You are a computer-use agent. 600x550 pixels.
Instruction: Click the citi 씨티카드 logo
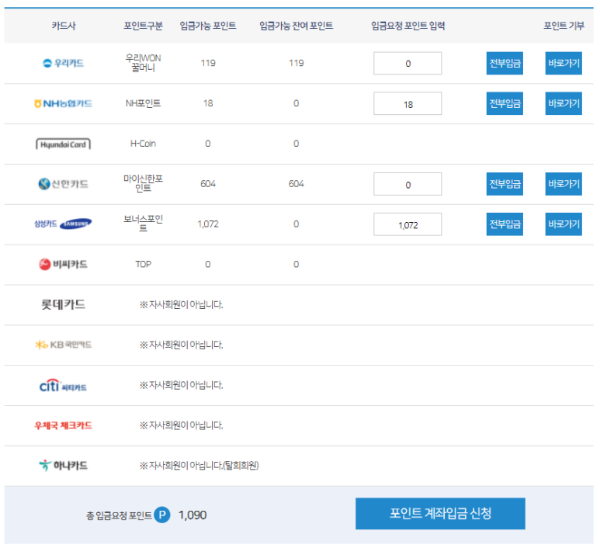[63, 385]
